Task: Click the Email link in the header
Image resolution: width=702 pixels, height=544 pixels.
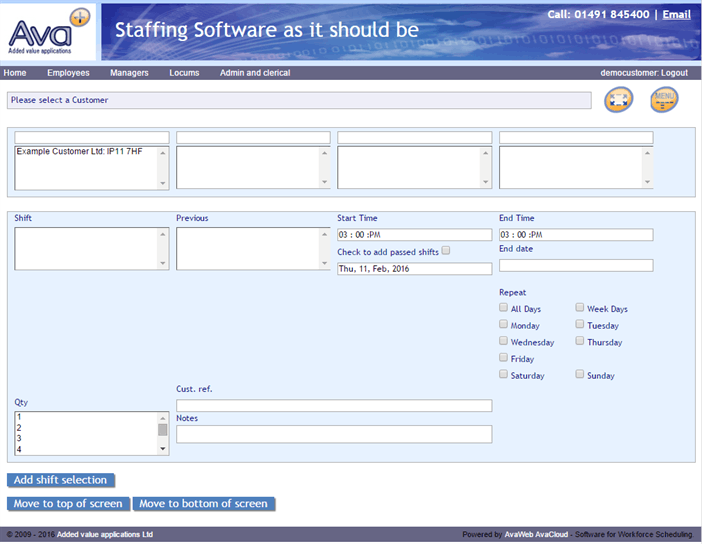Action: [676, 15]
